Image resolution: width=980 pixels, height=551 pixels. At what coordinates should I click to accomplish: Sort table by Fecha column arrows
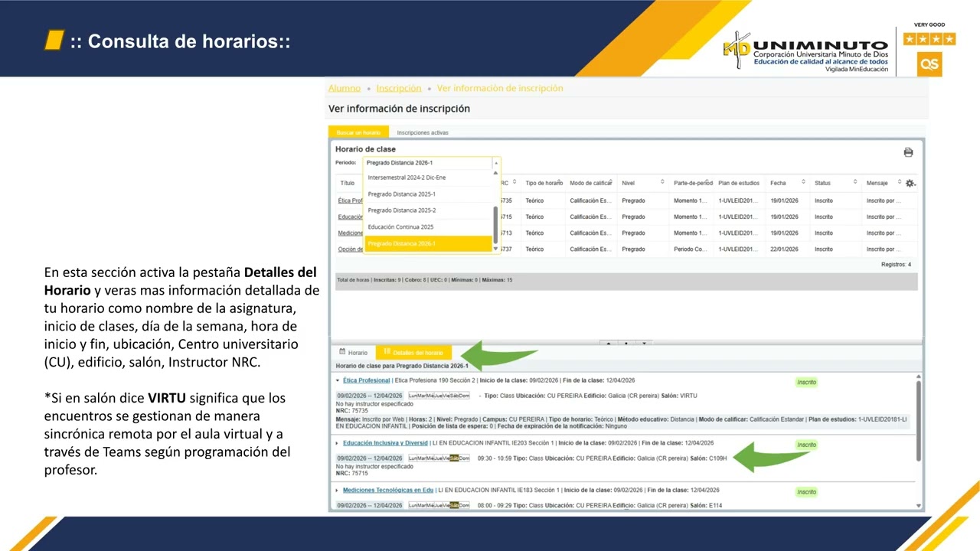point(803,182)
